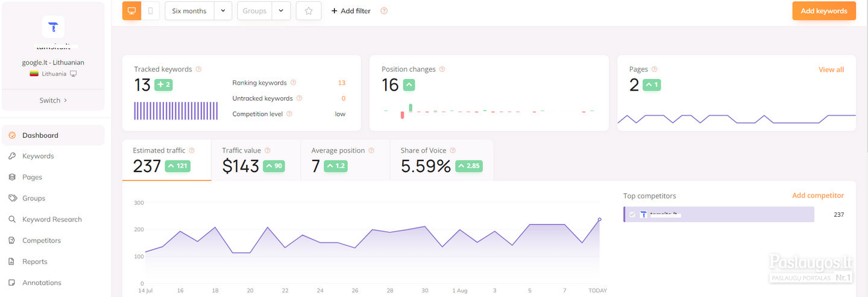868x297 pixels.
Task: Click the Share of Voice help icon
Action: (x=453, y=150)
